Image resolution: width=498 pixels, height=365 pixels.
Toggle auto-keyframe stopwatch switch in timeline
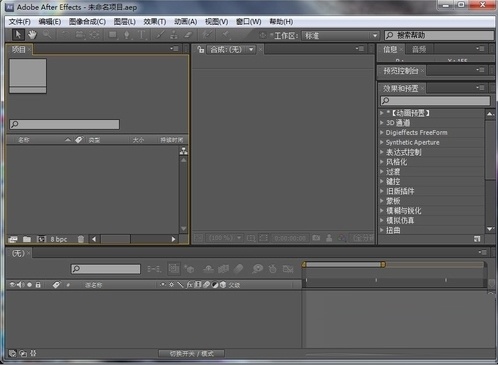272,269
